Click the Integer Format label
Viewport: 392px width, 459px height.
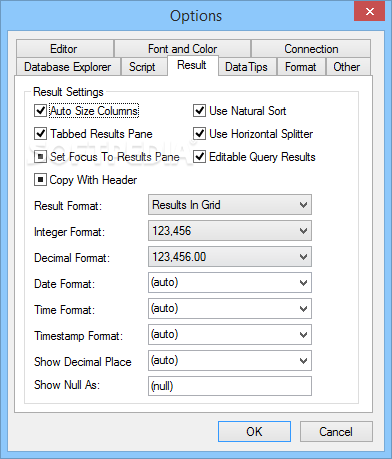tap(69, 232)
